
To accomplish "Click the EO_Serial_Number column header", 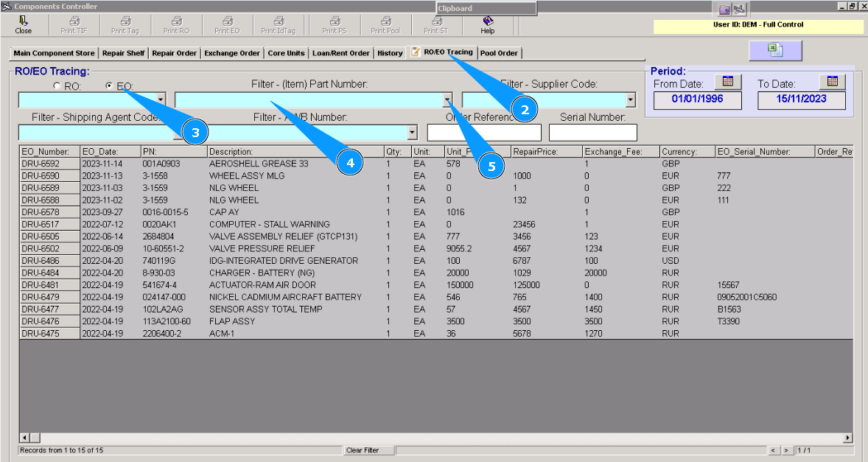I will [766, 152].
